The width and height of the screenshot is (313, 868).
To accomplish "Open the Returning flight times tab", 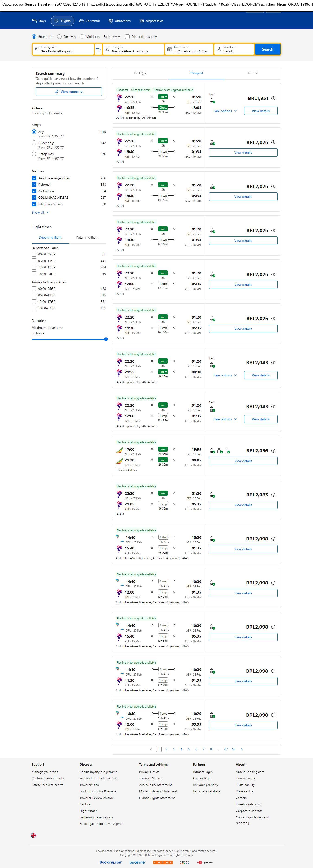I will tap(87, 238).
